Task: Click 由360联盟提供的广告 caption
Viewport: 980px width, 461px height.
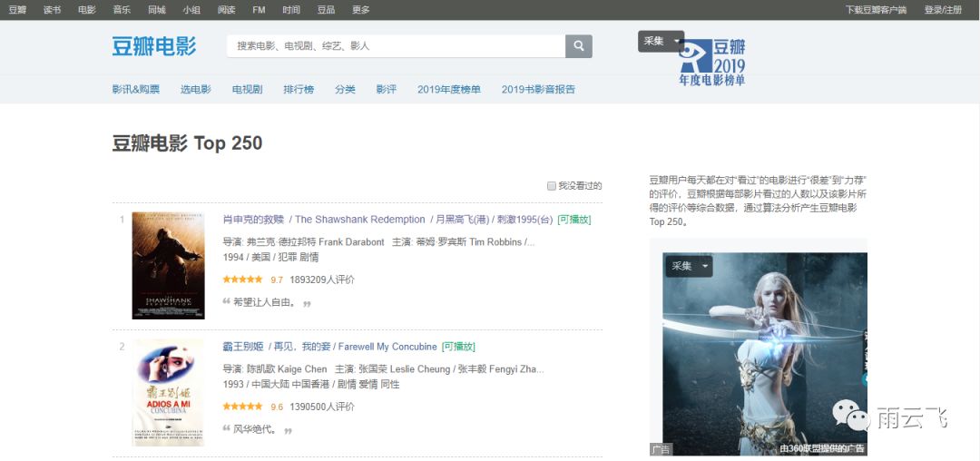Action: 822,448
